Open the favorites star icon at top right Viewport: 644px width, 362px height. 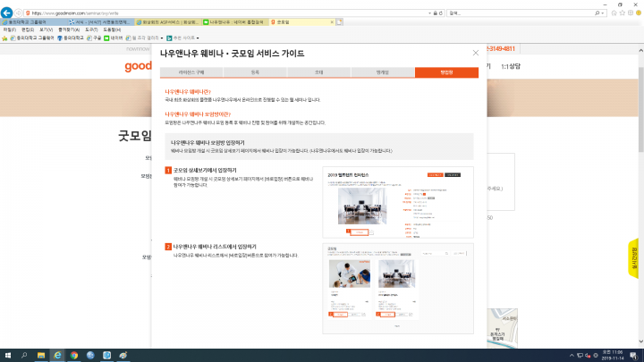click(623, 13)
